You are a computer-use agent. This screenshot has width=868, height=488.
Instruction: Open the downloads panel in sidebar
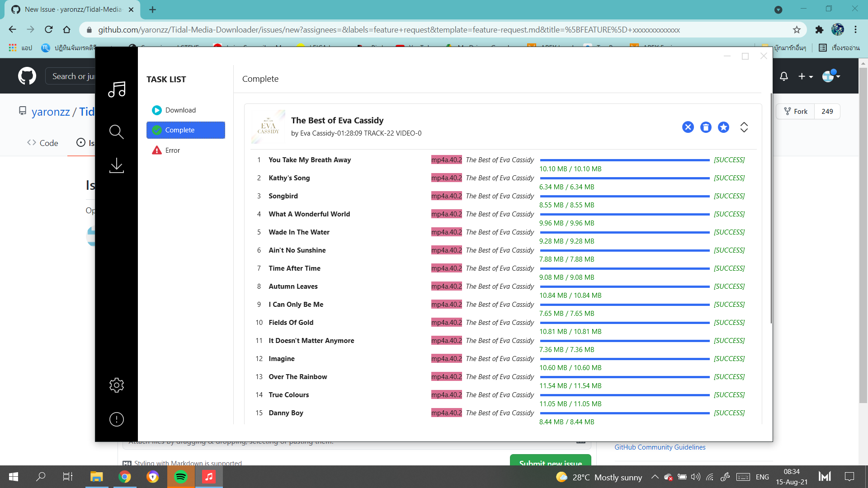tap(116, 165)
